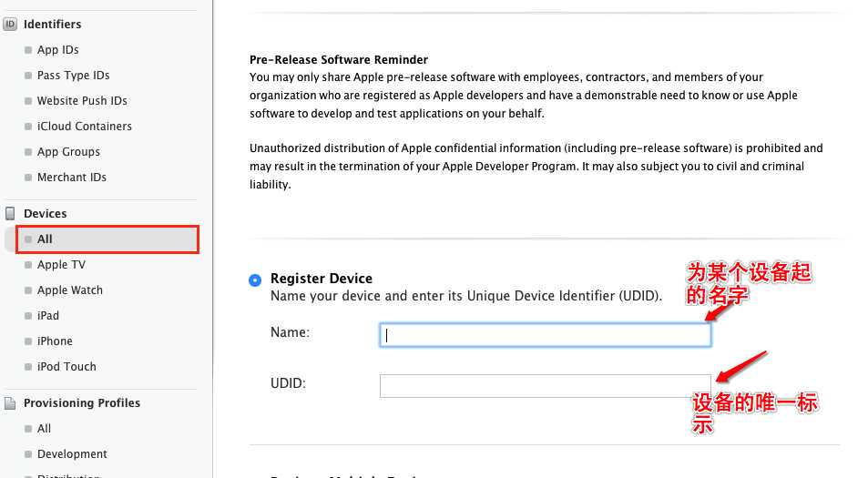Screen dimensions: 868x478
Task: Click the UDID text field
Action: click(x=545, y=386)
